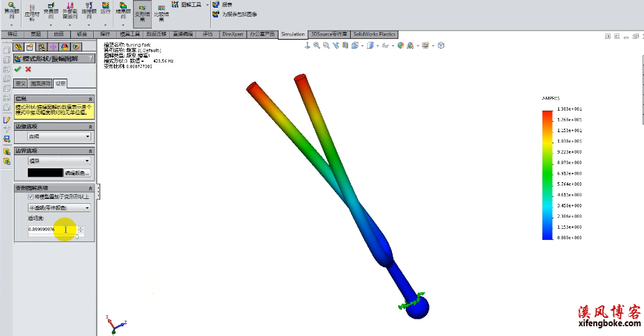644x336 pixels.
Task: Open the Plot Tools menu icon
Action: 175,4
